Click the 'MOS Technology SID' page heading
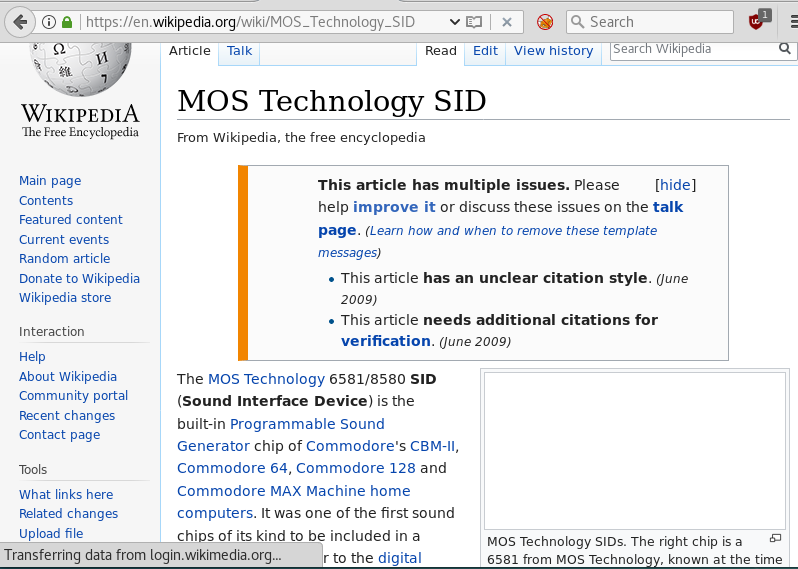 click(x=331, y=101)
